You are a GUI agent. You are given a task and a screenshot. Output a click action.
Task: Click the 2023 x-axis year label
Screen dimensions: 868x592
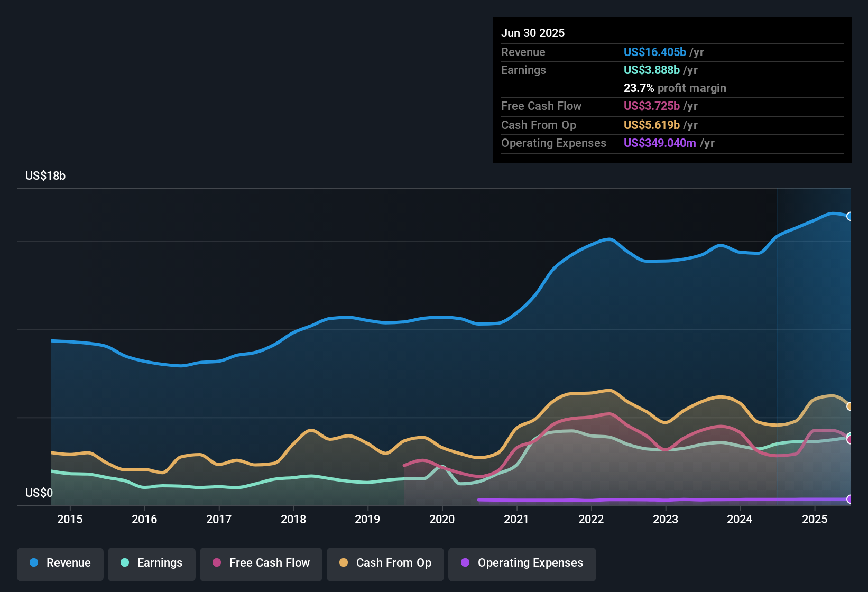coord(666,519)
